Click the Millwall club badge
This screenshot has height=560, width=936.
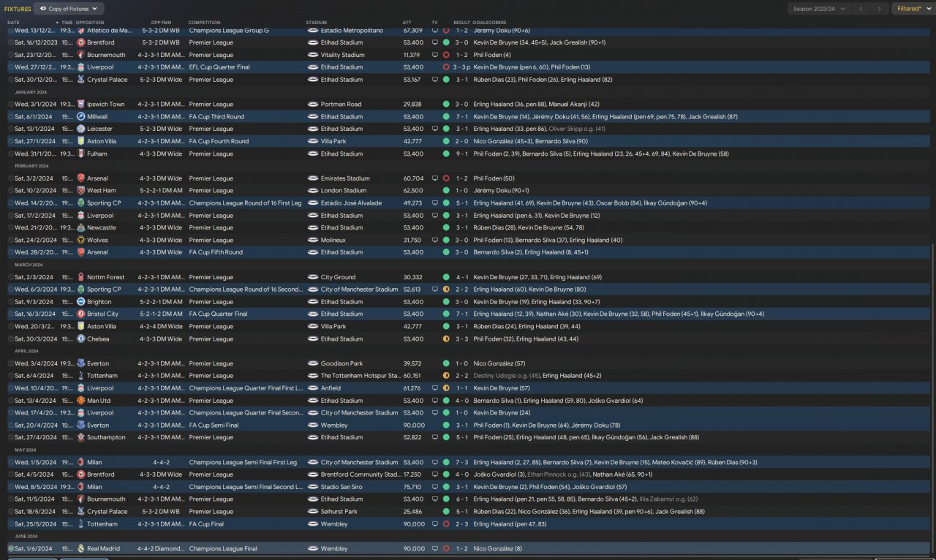(x=81, y=116)
